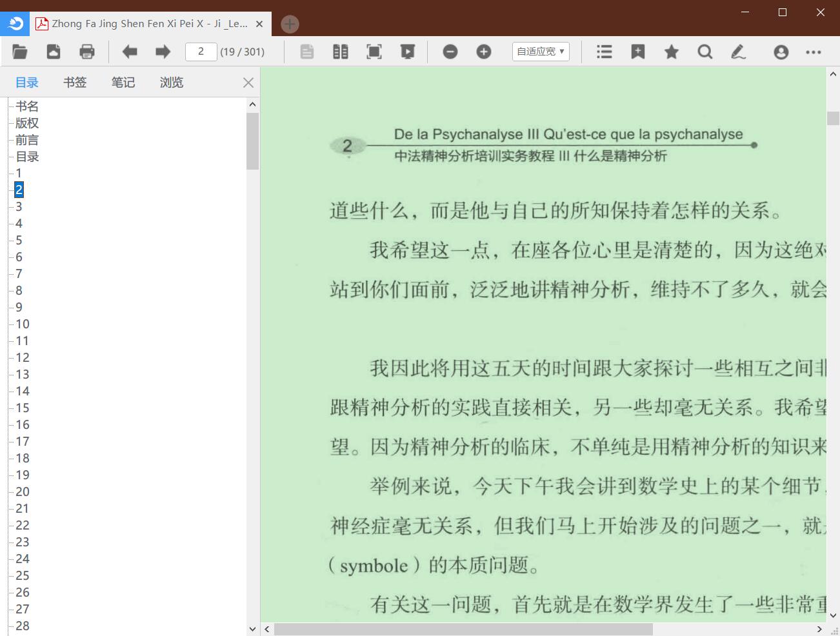Toggle two-page view mode
Image resolution: width=840 pixels, height=636 pixels.
[341, 52]
